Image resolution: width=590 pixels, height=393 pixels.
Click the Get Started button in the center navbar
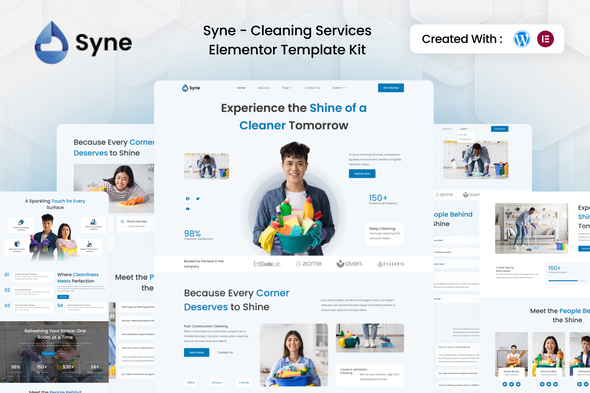pos(391,88)
